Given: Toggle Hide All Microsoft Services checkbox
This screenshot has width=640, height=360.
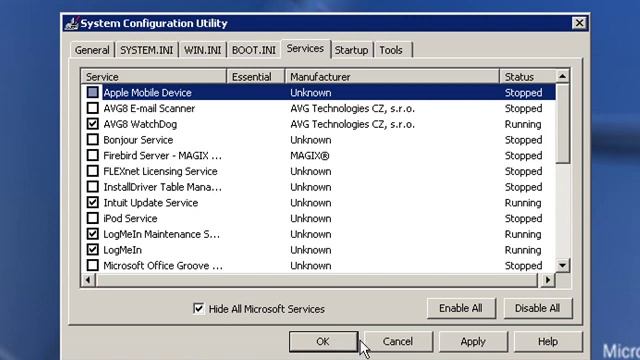Looking at the screenshot, I should [x=198, y=309].
